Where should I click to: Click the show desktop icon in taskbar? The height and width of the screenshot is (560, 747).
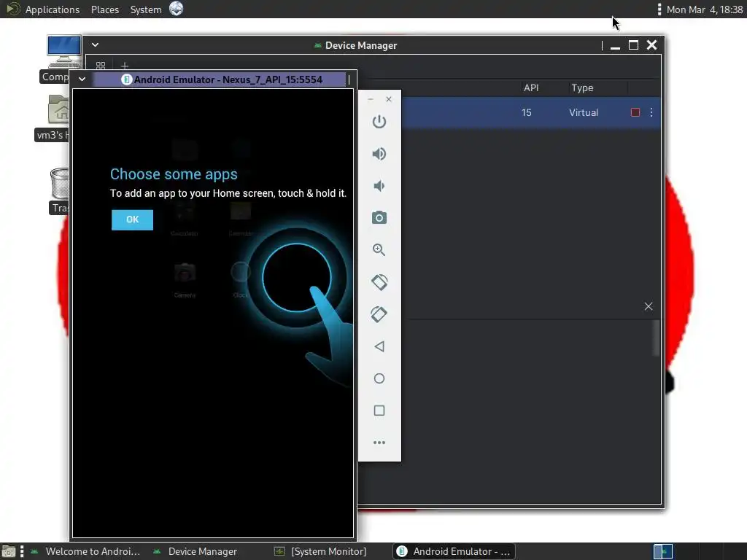[9, 552]
